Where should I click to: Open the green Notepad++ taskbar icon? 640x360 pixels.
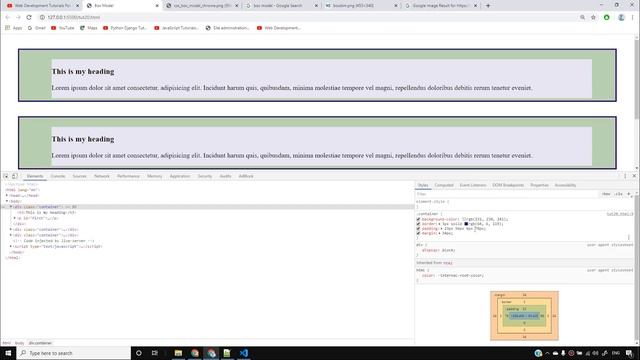coord(227,353)
